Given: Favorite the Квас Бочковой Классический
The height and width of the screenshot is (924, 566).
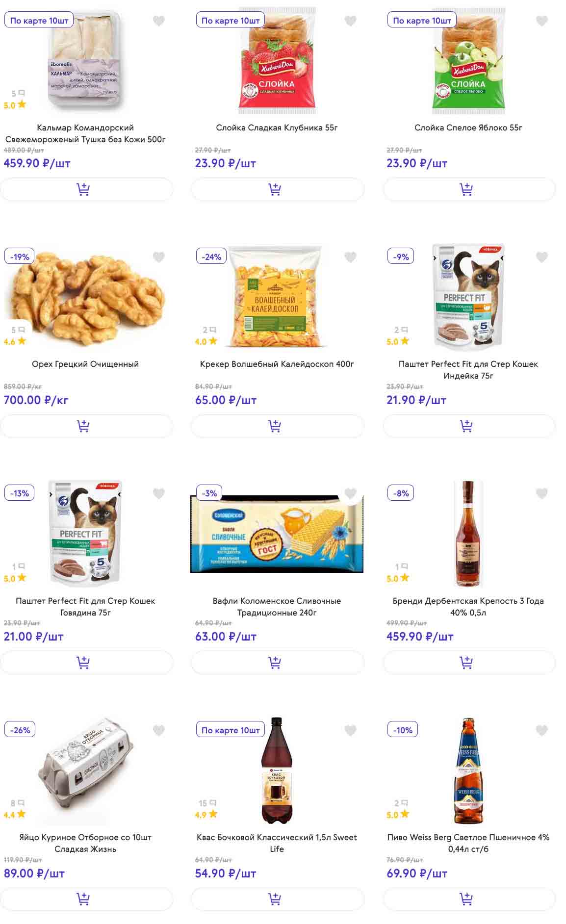Looking at the screenshot, I should (x=350, y=730).
